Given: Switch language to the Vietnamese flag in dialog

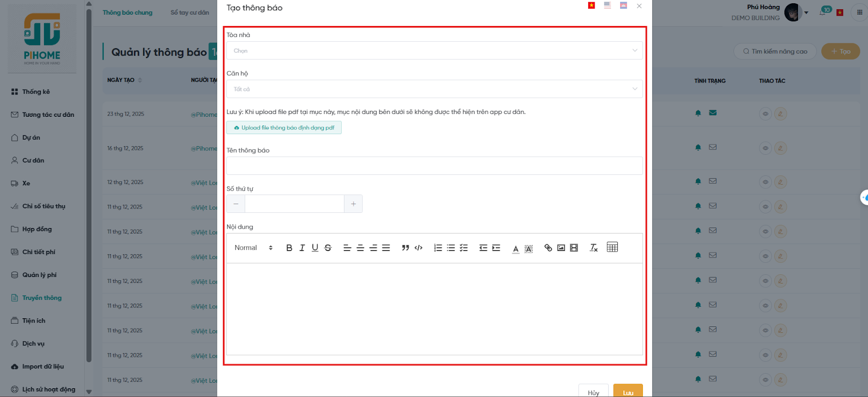Looking at the screenshot, I should (591, 5).
